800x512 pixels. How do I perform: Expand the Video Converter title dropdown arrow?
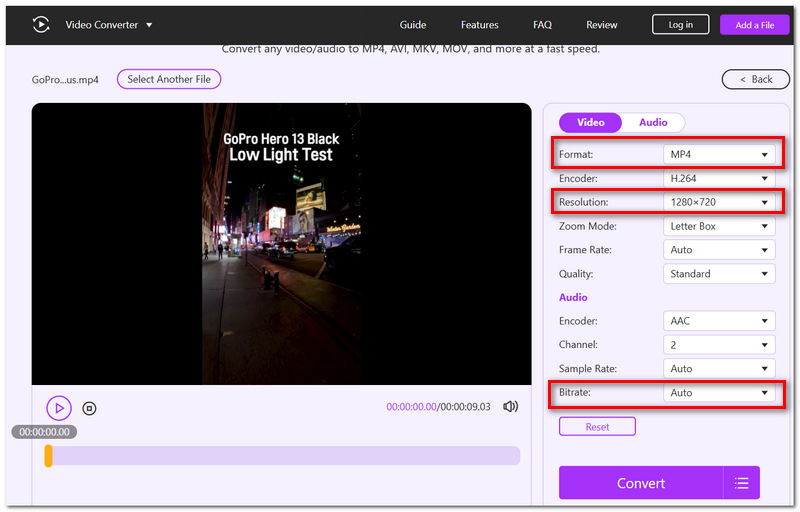(x=149, y=25)
